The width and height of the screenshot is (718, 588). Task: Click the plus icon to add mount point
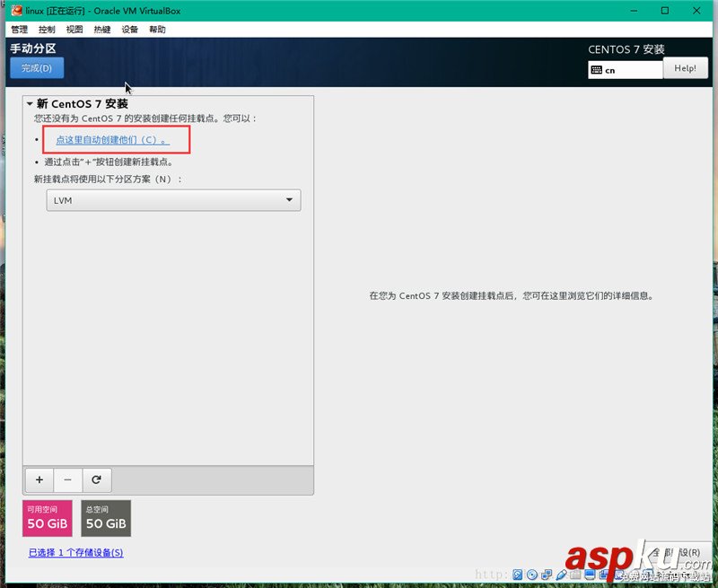39,480
